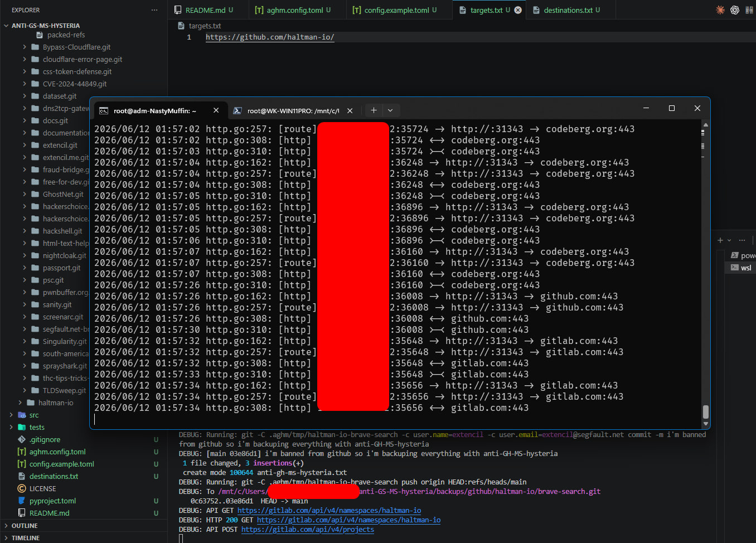Click the tests folder icon in Explorer

[22, 427]
